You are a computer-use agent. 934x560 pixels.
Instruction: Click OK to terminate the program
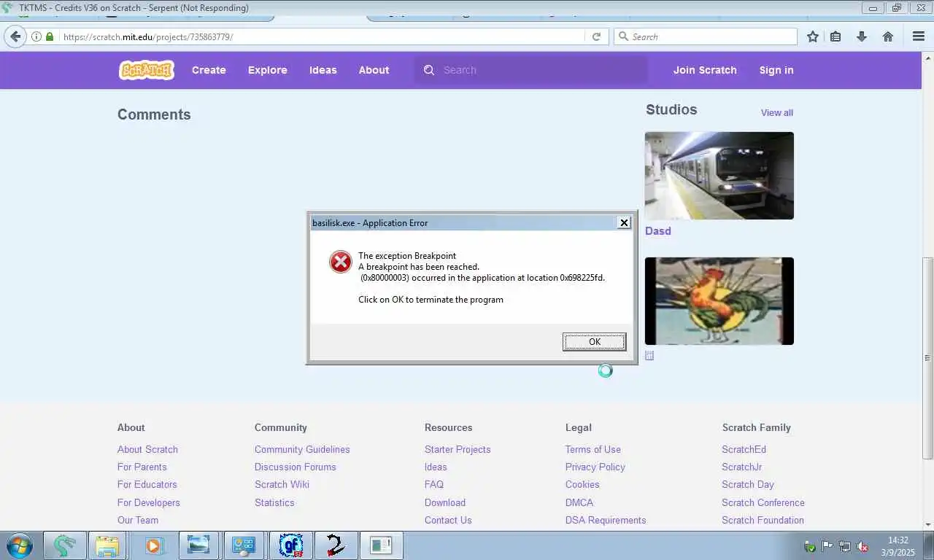[x=595, y=342]
